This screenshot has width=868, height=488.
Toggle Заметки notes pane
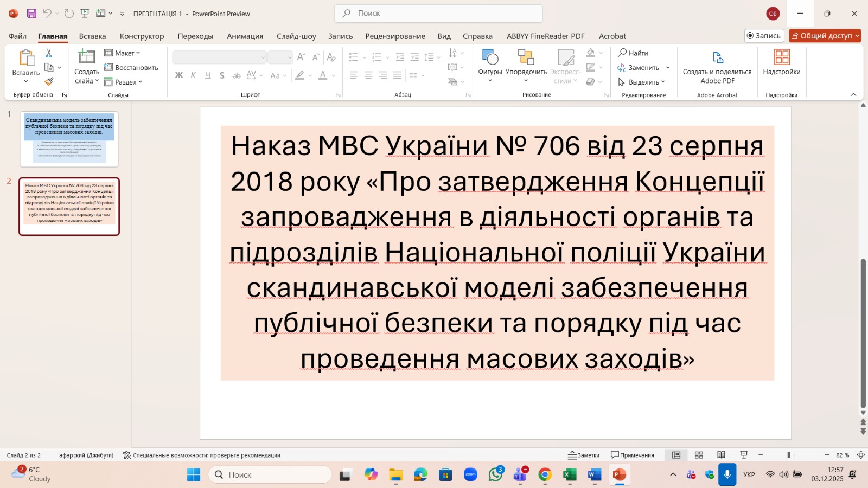point(584,455)
